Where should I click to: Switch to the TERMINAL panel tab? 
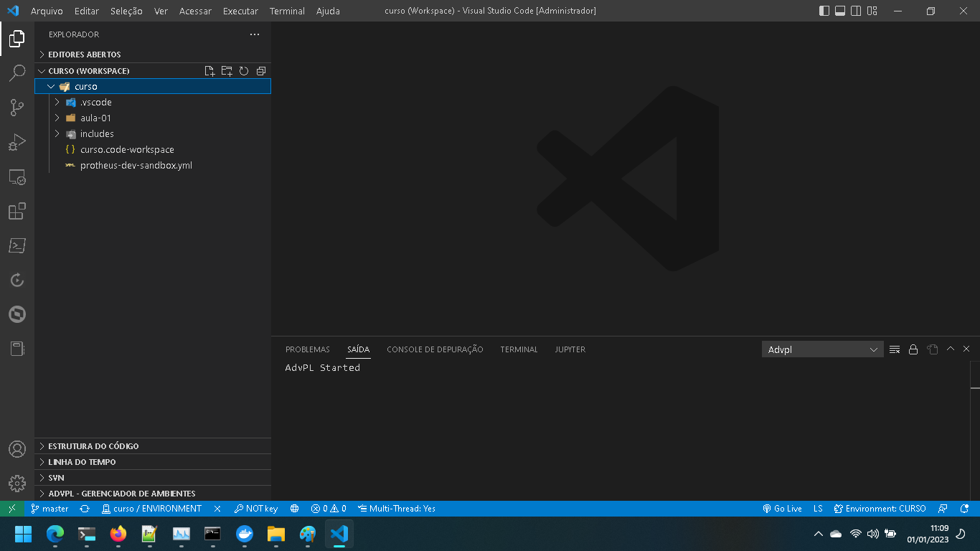[519, 349]
